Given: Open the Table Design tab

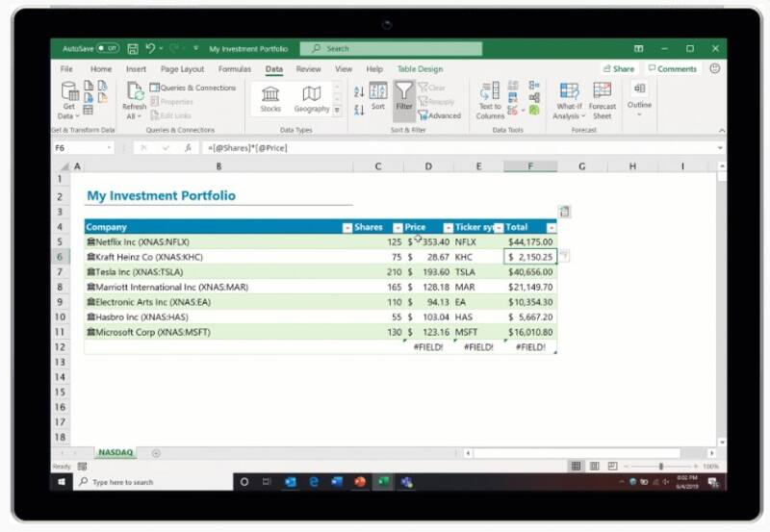Looking at the screenshot, I should coord(420,69).
